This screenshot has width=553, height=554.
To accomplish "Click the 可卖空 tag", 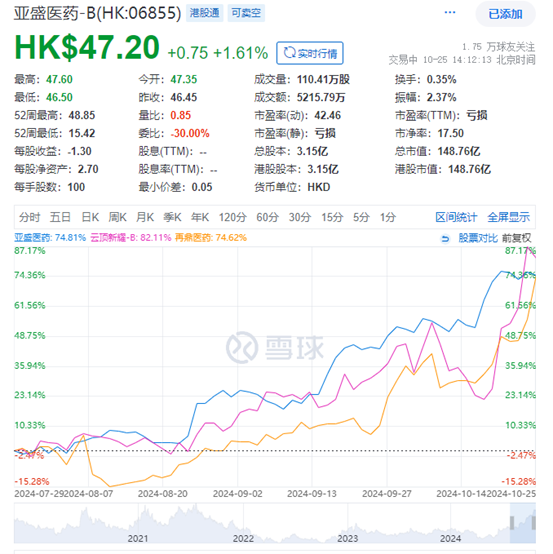I will click(x=246, y=13).
